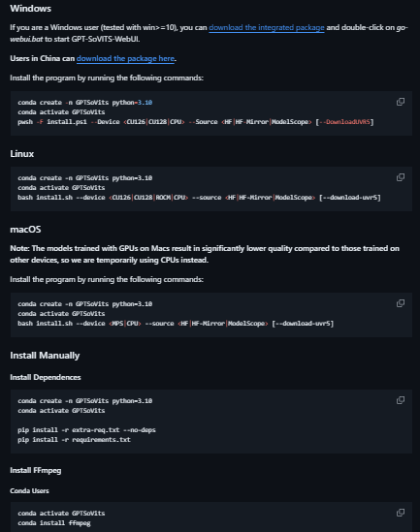
Task: Copy the Conda ffmpeg install commands
Action: [x=401, y=513]
